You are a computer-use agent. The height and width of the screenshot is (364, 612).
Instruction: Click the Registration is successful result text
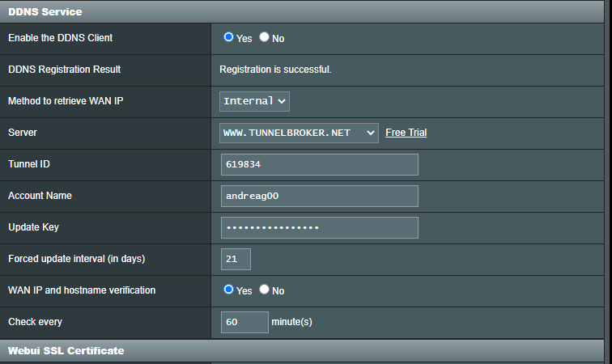(x=275, y=70)
